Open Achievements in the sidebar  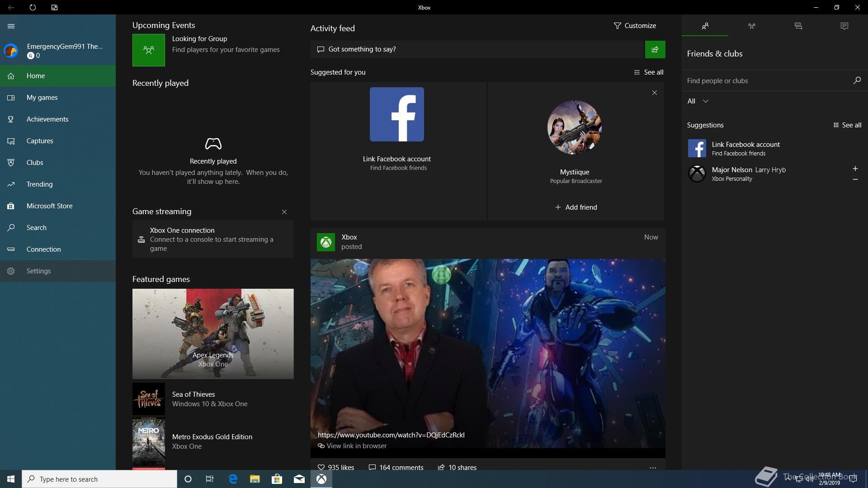(58, 119)
